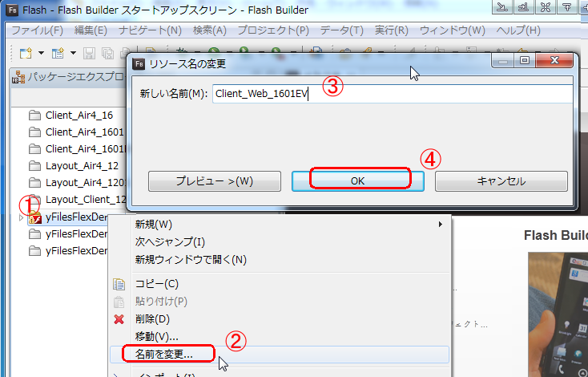The height and width of the screenshot is (377, 588).
Task: Click the diagonal down-right arrow title bar button
Action: pyautogui.click(x=502, y=6)
